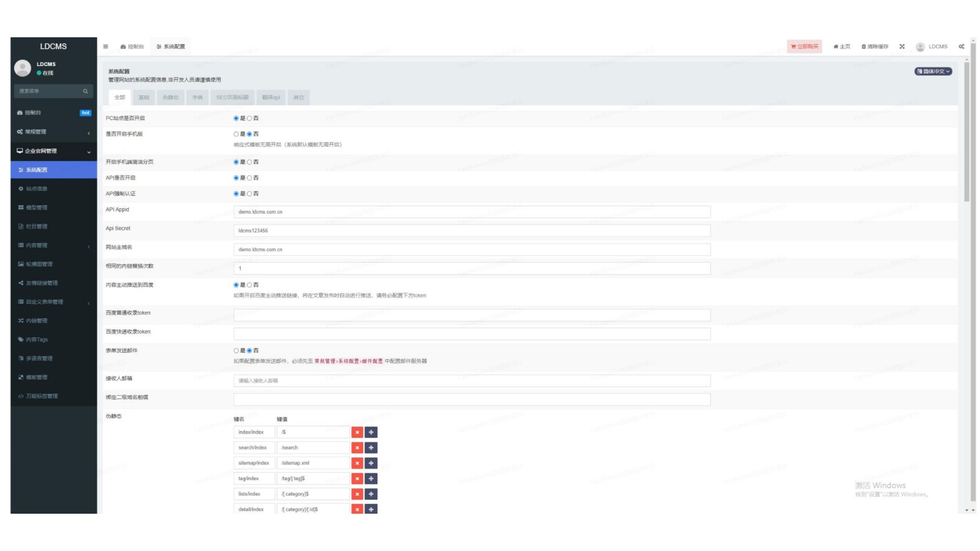Open 万能标签管理 in the sidebar

pos(54,396)
